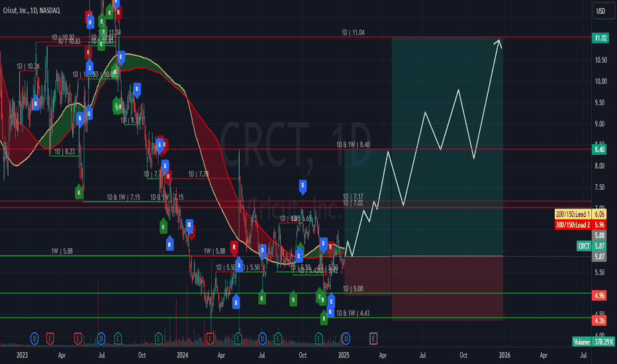Click the 7.50 value on the price axis
The image size is (617, 364).
[599, 187]
